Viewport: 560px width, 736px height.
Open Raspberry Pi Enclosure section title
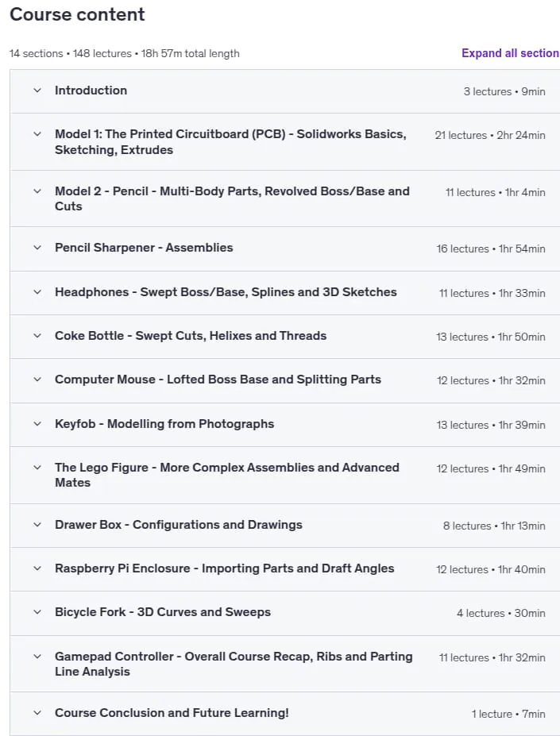click(x=225, y=568)
